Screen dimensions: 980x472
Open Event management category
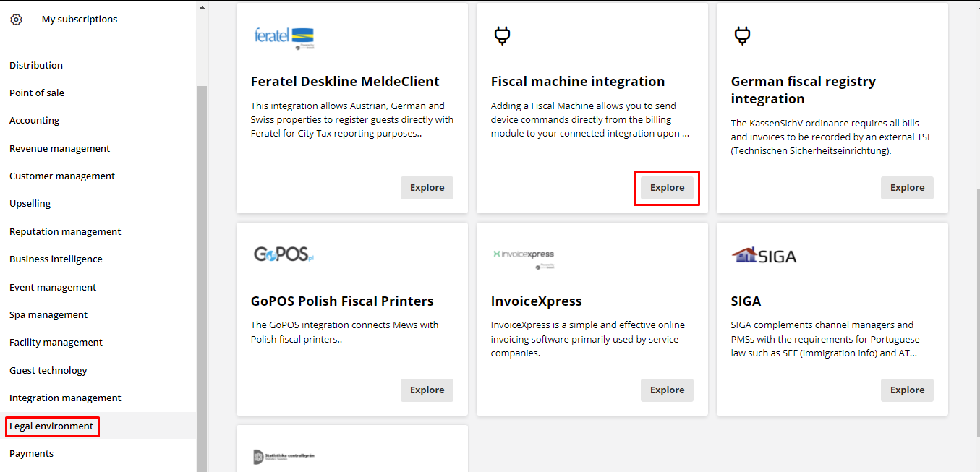coord(53,287)
